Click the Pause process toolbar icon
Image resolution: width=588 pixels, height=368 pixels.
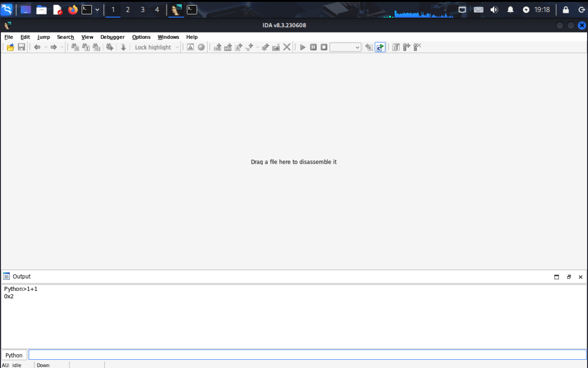point(313,47)
